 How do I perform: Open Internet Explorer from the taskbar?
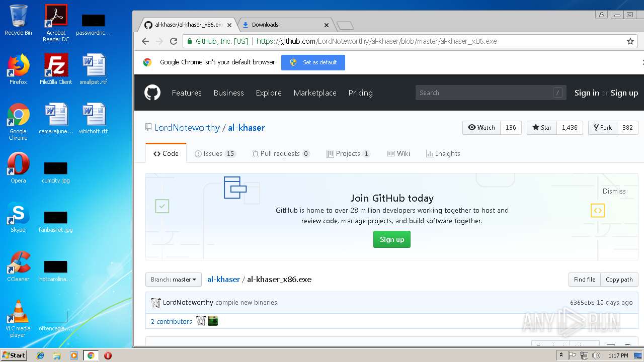(40, 355)
